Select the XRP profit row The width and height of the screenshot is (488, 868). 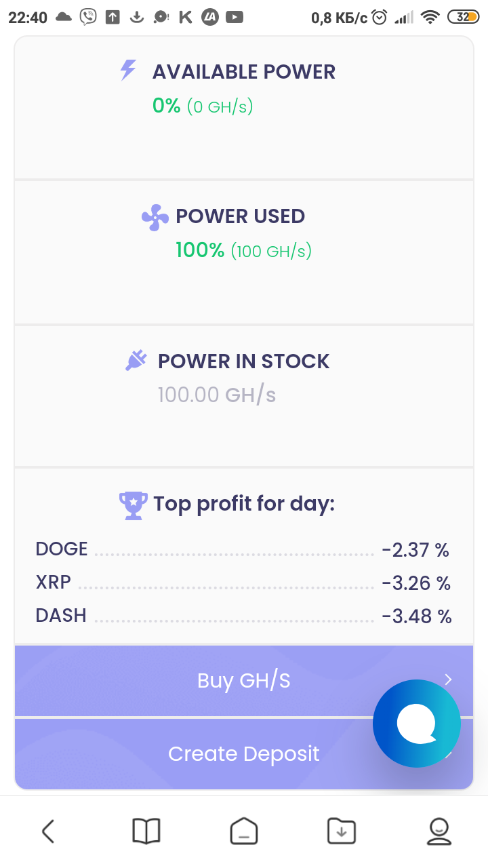[x=243, y=583]
